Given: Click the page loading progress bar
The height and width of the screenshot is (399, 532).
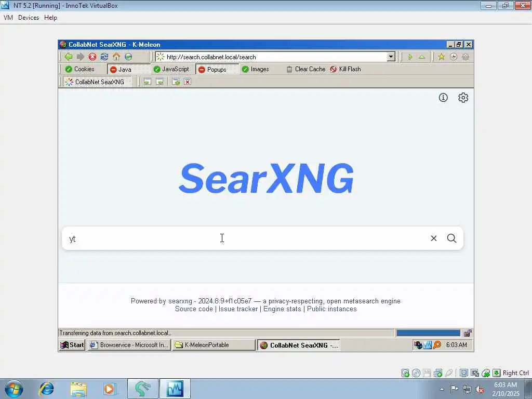Looking at the screenshot, I should [429, 333].
